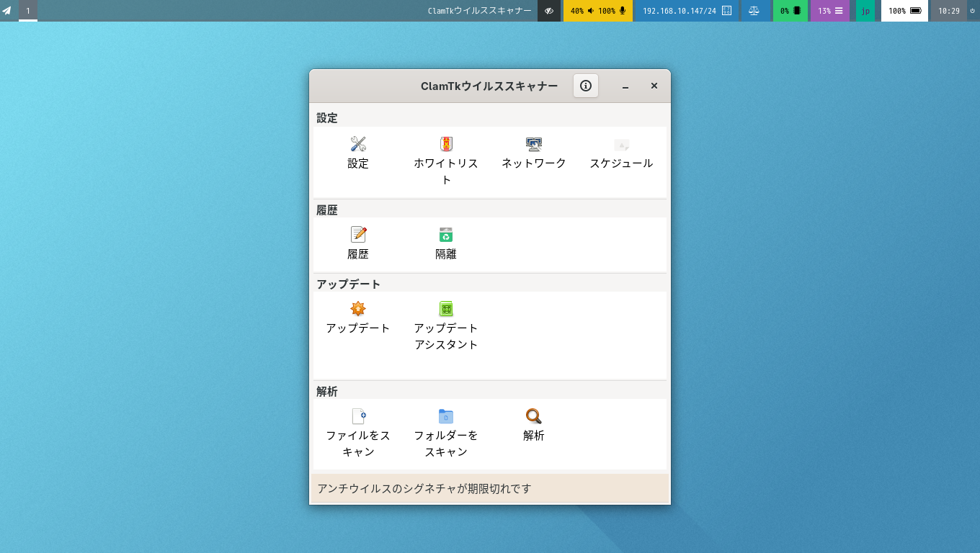Minimize the ClamTk window
The height and width of the screenshot is (553, 980).
click(x=625, y=86)
